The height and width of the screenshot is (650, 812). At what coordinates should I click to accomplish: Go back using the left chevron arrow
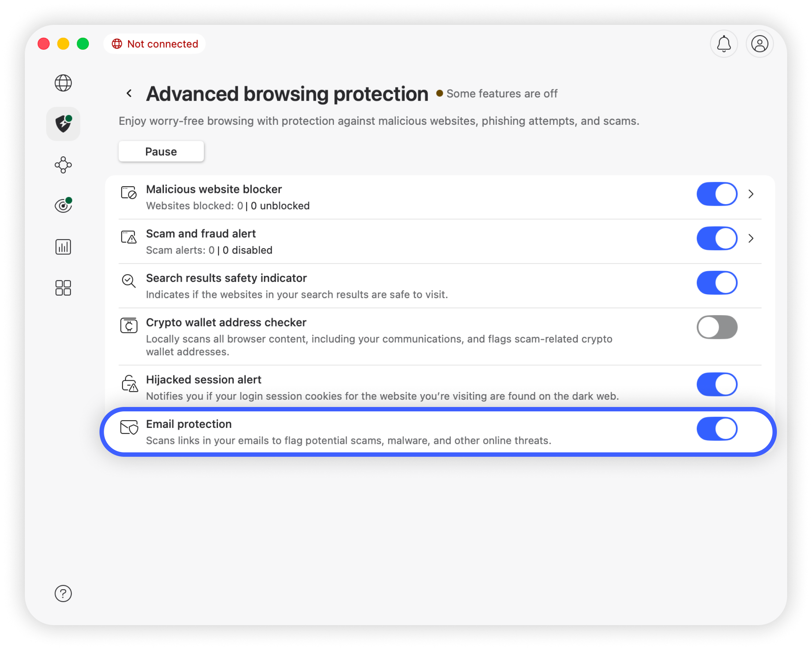(129, 93)
